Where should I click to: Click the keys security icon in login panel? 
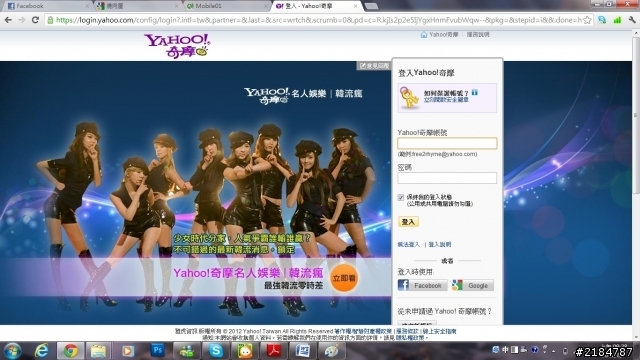point(409,98)
